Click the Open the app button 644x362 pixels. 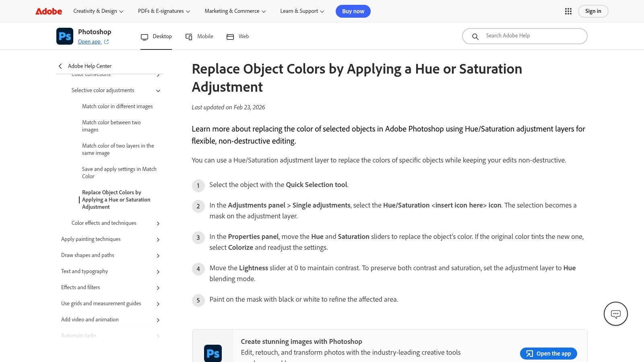(549, 354)
